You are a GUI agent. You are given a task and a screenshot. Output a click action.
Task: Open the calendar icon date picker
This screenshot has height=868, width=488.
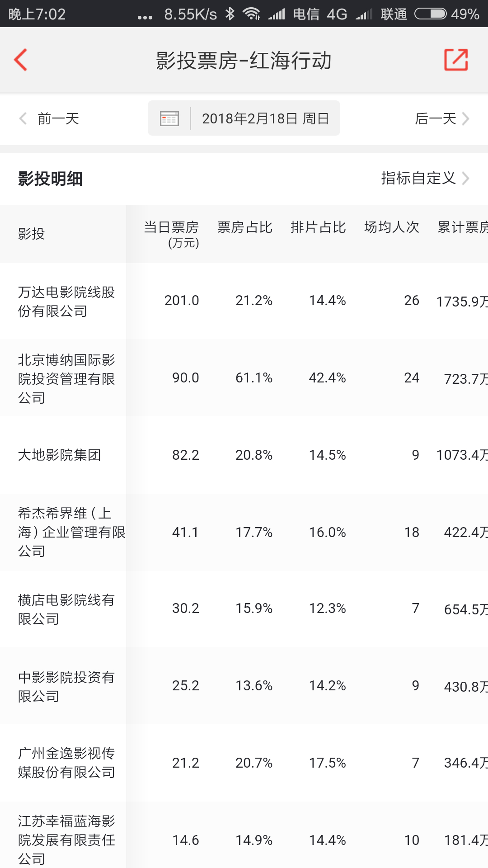click(x=169, y=118)
